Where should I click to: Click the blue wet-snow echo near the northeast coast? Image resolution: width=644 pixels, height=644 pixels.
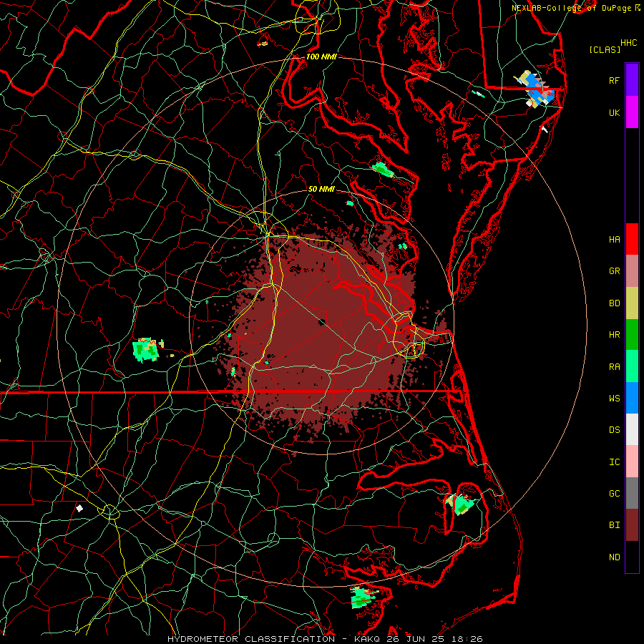pyautogui.click(x=536, y=89)
